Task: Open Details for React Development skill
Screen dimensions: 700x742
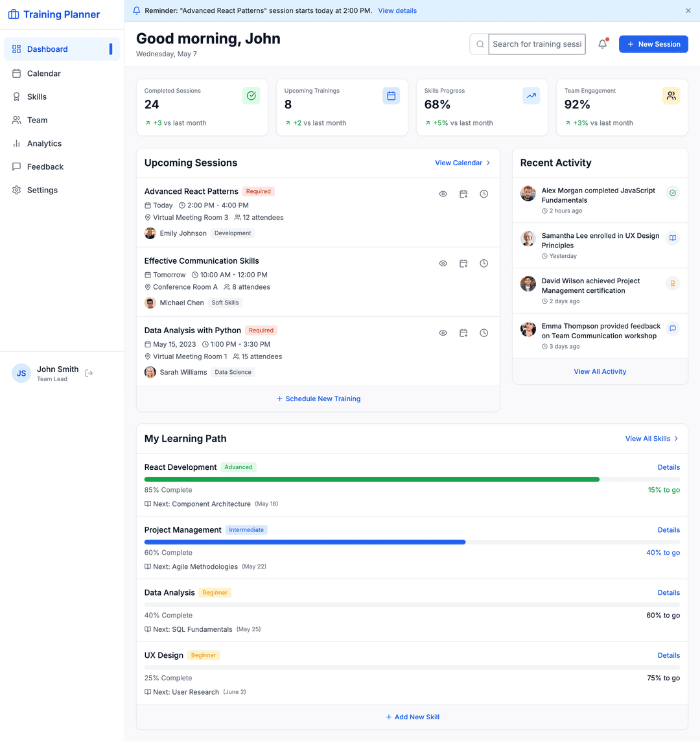Action: point(668,467)
